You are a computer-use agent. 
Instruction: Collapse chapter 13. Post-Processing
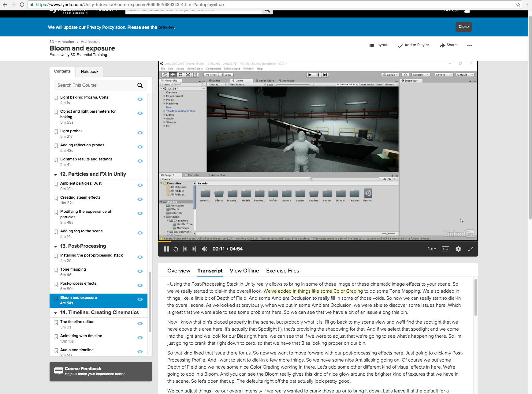point(56,246)
